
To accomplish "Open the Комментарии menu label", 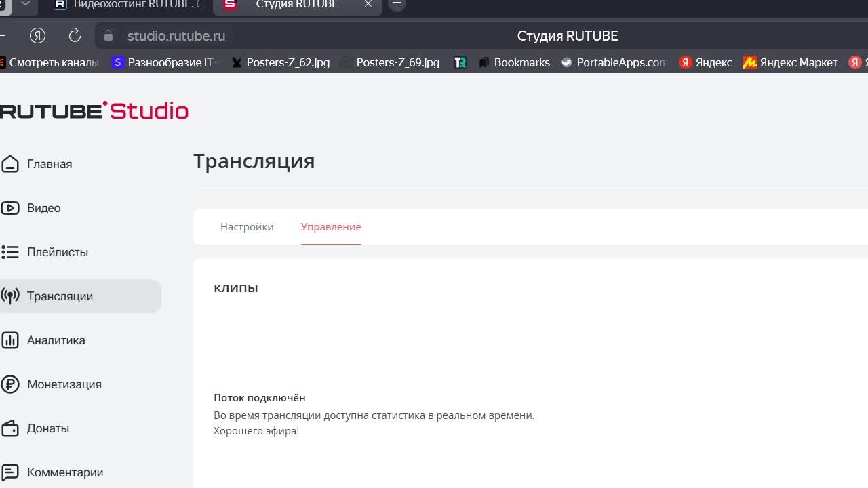I will point(65,472).
